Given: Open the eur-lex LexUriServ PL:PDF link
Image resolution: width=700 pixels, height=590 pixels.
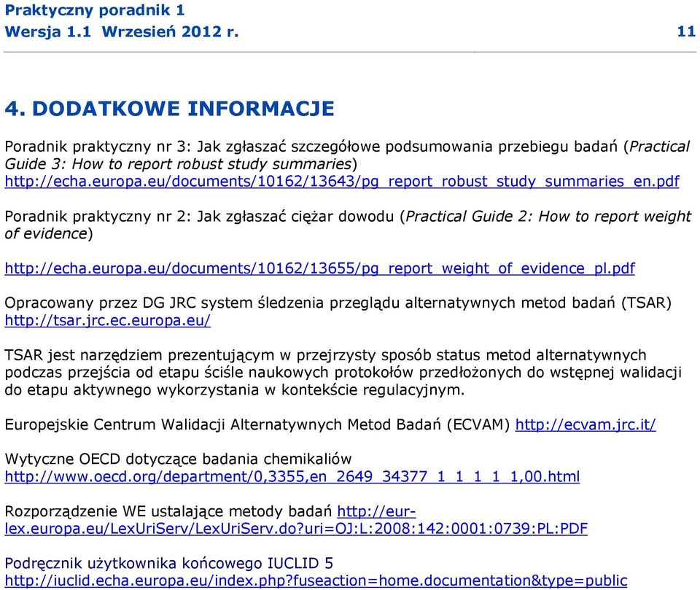Looking at the screenshot, I should [296, 520].
